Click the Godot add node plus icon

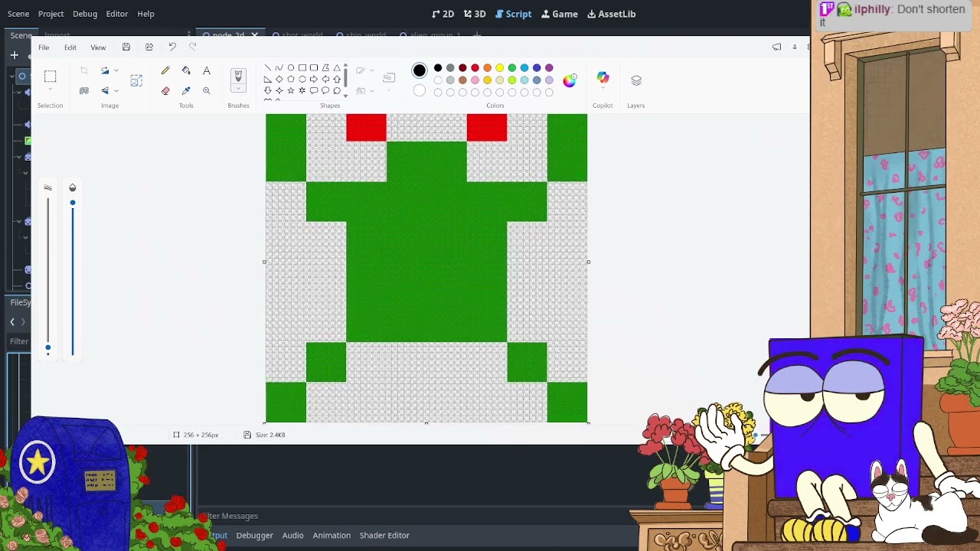(x=14, y=55)
